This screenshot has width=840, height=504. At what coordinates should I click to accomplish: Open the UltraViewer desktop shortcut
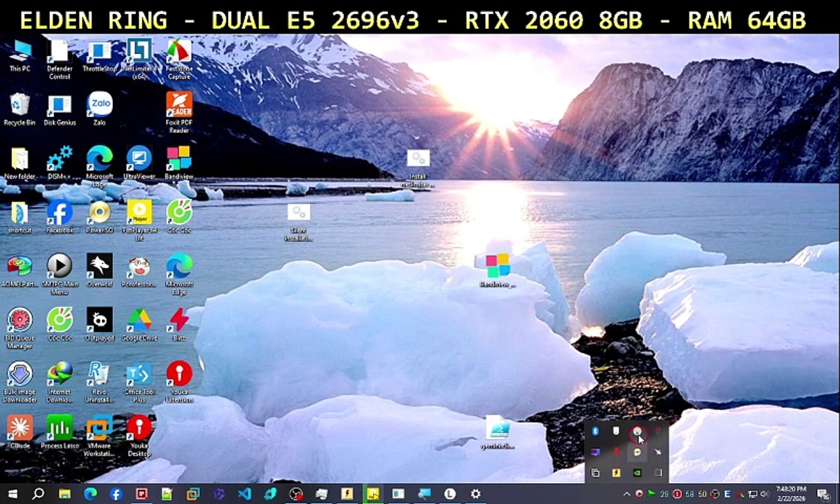click(x=139, y=163)
